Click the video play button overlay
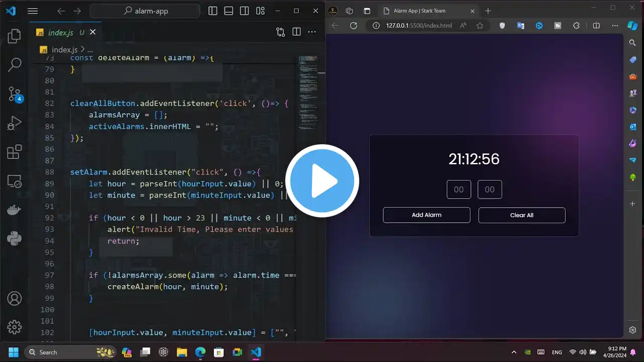 [x=322, y=181]
